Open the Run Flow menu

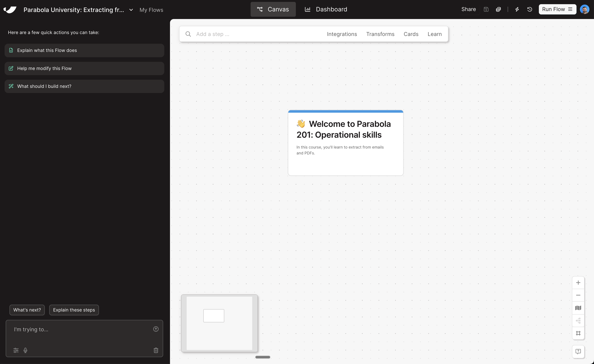click(x=557, y=9)
